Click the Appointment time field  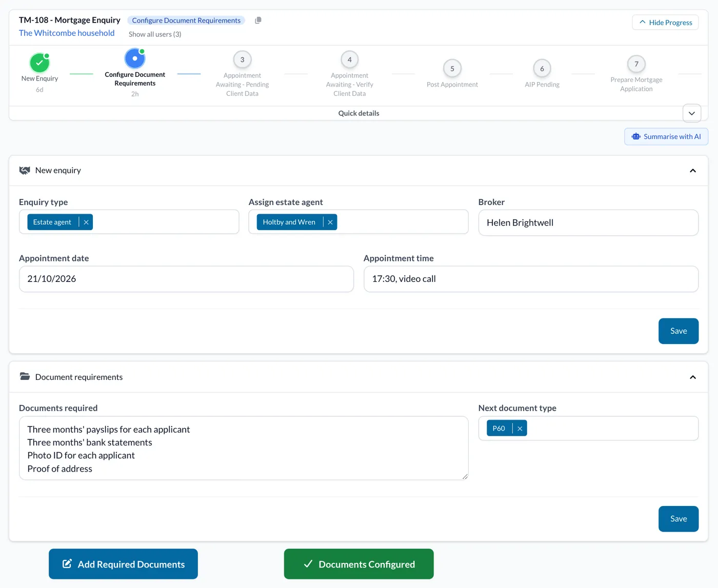tap(531, 279)
